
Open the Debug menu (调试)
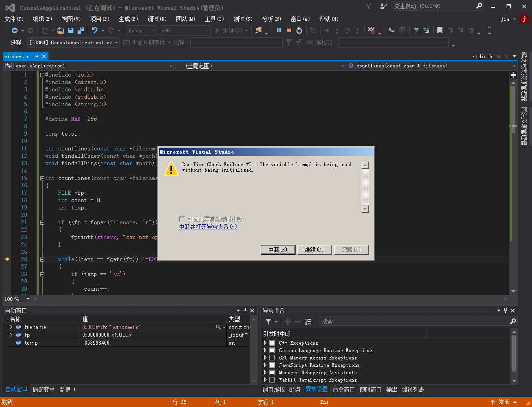[x=157, y=19]
